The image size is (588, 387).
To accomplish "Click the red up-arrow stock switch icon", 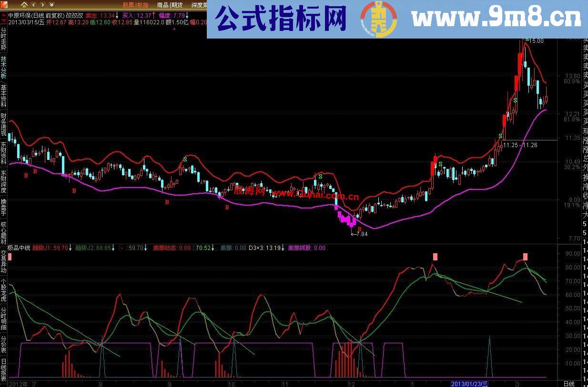I will (3, 15).
